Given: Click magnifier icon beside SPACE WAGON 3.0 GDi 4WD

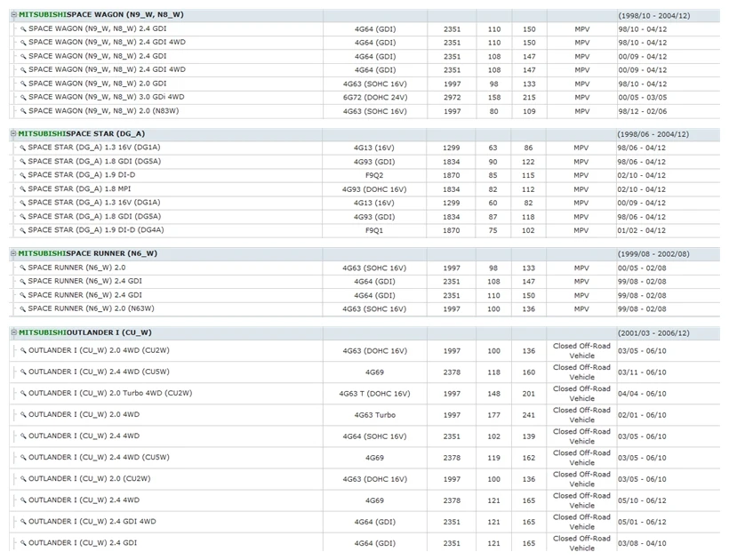Looking at the screenshot, I should coord(23,98).
